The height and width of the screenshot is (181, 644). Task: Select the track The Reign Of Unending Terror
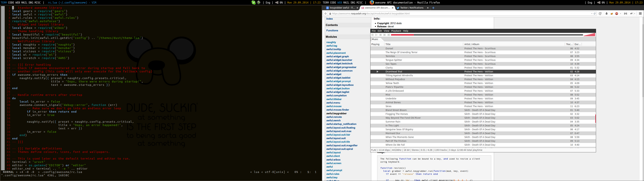[x=483, y=52]
